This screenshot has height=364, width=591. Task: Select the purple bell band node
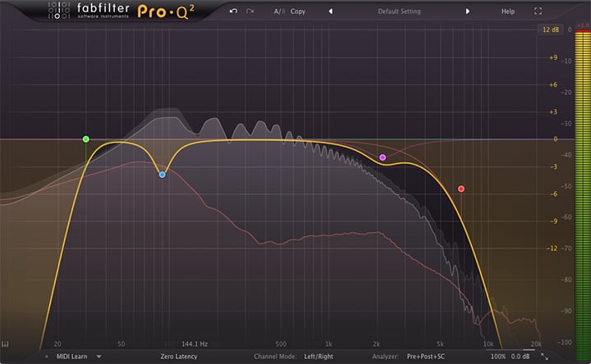click(x=383, y=157)
